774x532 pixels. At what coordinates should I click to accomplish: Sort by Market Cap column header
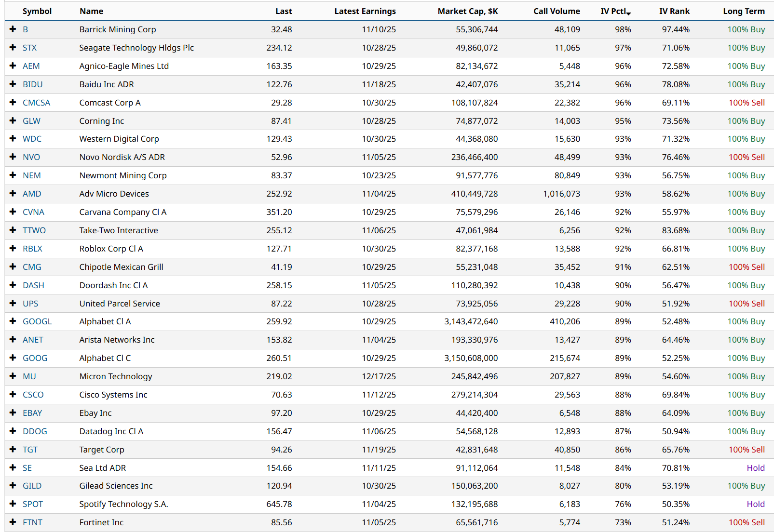467,11
